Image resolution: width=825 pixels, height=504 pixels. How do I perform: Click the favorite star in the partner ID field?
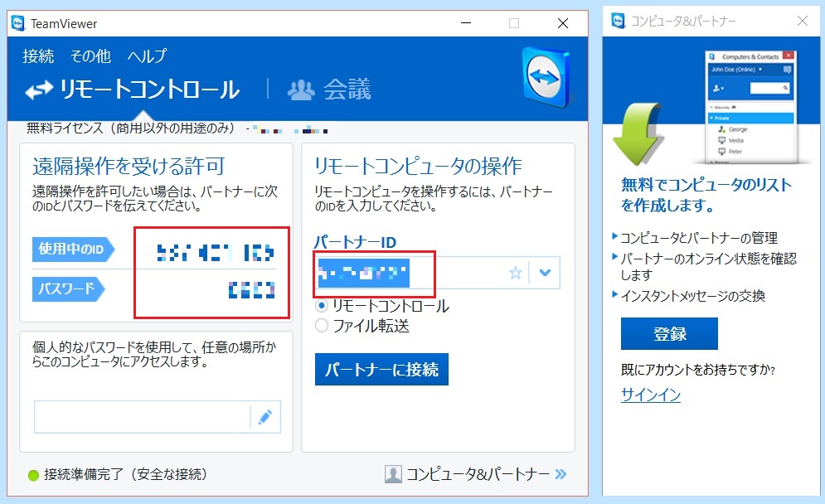pos(516,273)
